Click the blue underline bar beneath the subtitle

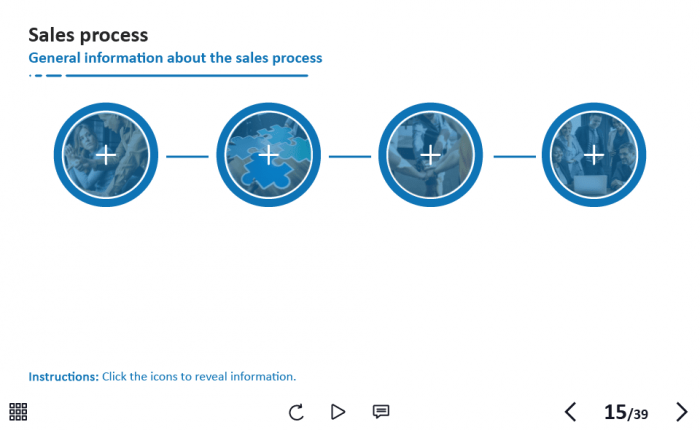(185, 75)
